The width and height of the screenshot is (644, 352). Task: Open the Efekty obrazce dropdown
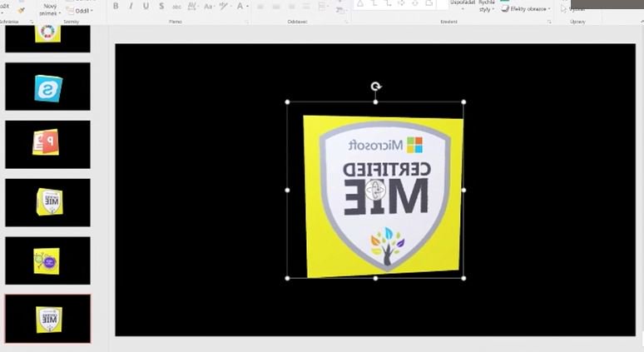pyautogui.click(x=527, y=8)
